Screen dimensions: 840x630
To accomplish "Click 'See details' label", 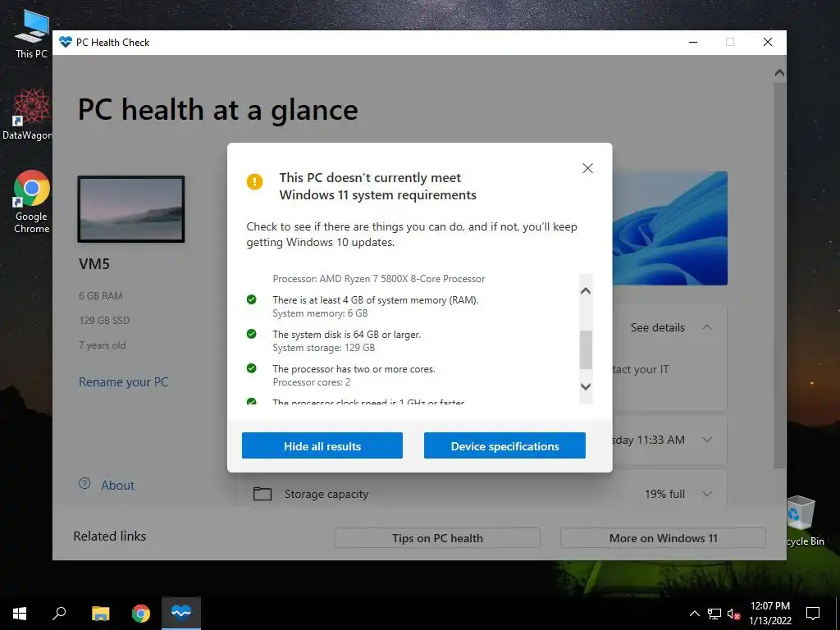I will click(x=657, y=327).
